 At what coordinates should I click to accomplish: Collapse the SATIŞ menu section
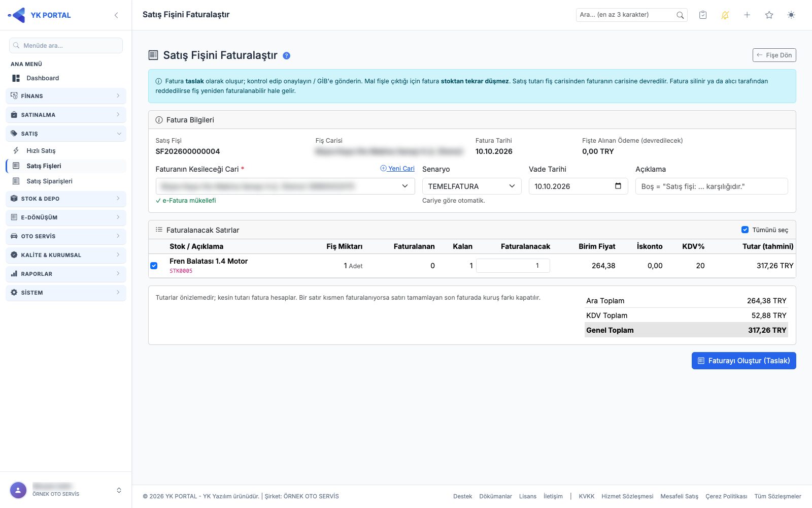point(66,134)
